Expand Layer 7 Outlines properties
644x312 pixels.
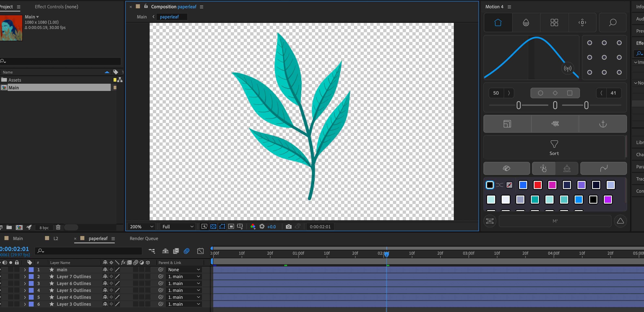point(25,277)
